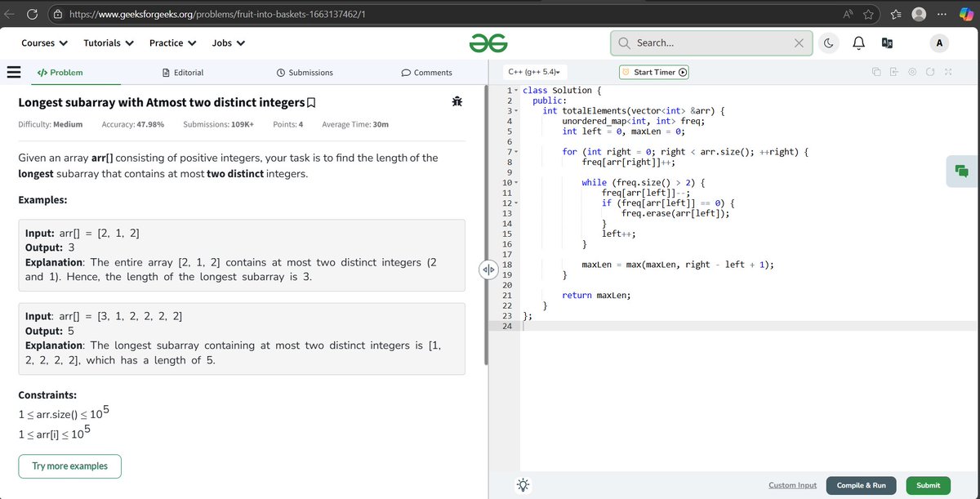Click the panel splitter handle icon
Screen dimensions: 980x499
coord(488,269)
